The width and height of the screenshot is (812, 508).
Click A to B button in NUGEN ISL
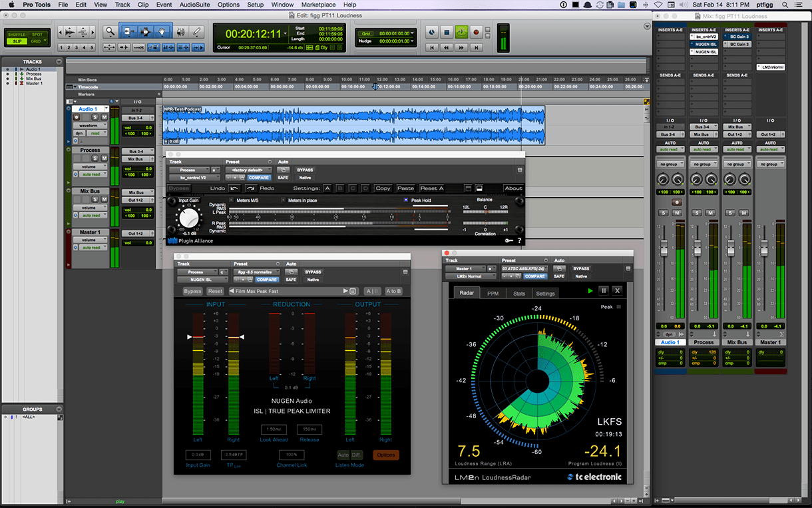point(393,292)
